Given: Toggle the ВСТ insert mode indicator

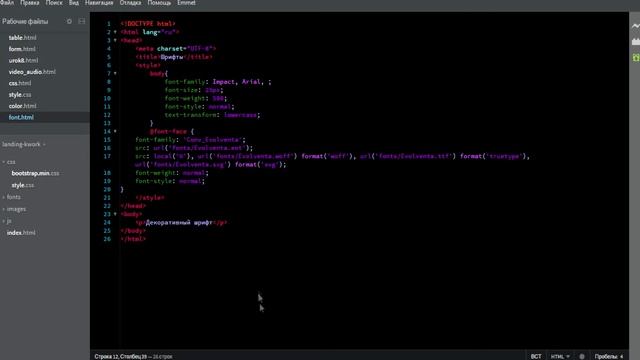Looking at the screenshot, I should [x=536, y=356].
